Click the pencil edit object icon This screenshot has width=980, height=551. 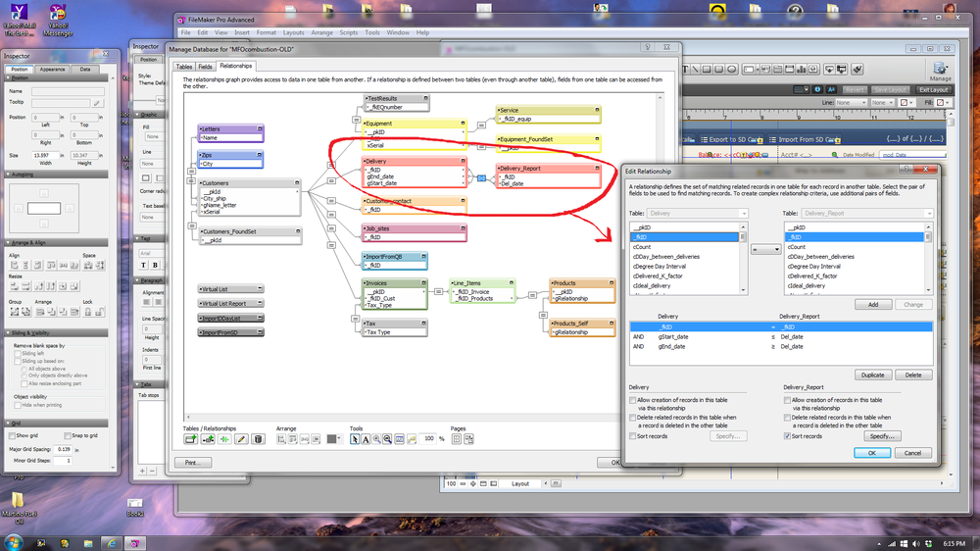pos(241,439)
